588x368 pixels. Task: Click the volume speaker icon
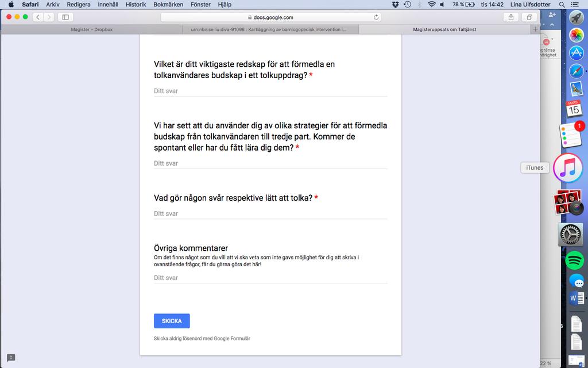click(x=442, y=5)
